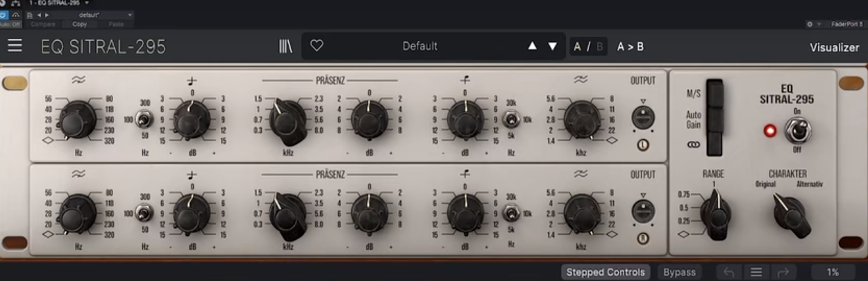The width and height of the screenshot is (868, 281).
Task: Flip L channel low shelf 300/100/50 Hz switch
Action: pos(144,120)
